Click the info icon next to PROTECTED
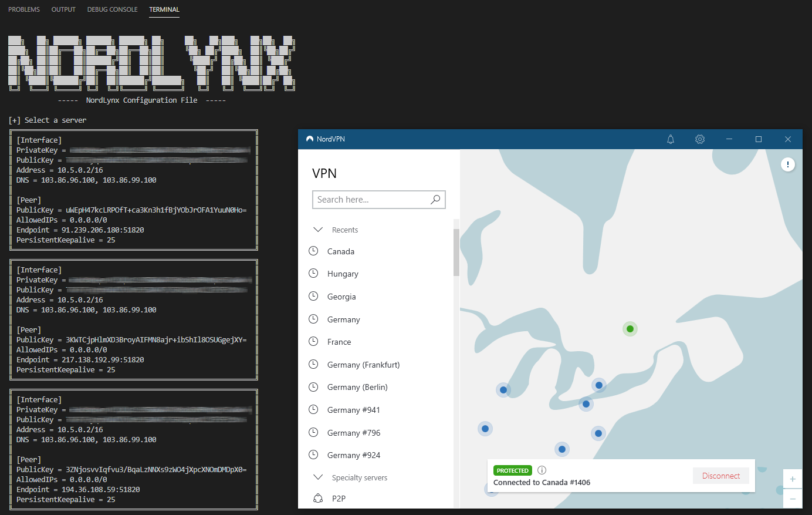This screenshot has width=812, height=515. coord(542,470)
